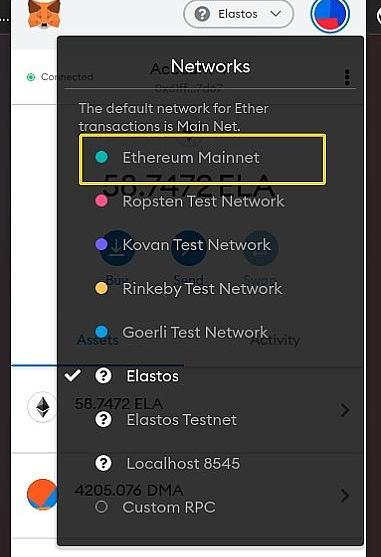Image resolution: width=381 pixels, height=557 pixels.
Task: Pick Rinkeby Test Network
Action: (210, 288)
